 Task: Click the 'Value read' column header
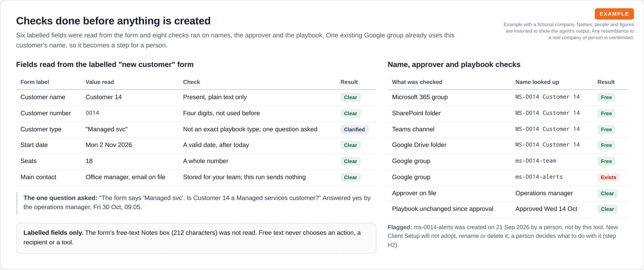[x=99, y=82]
